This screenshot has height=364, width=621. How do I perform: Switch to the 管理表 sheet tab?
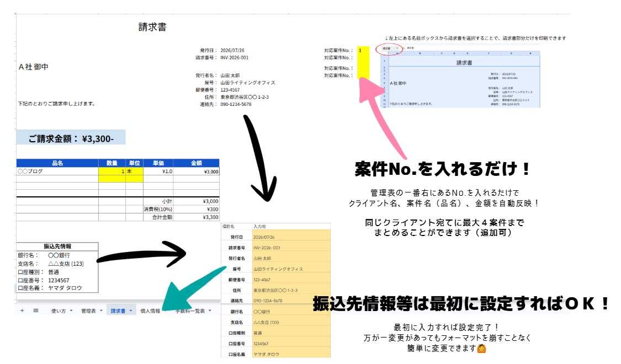point(88,311)
